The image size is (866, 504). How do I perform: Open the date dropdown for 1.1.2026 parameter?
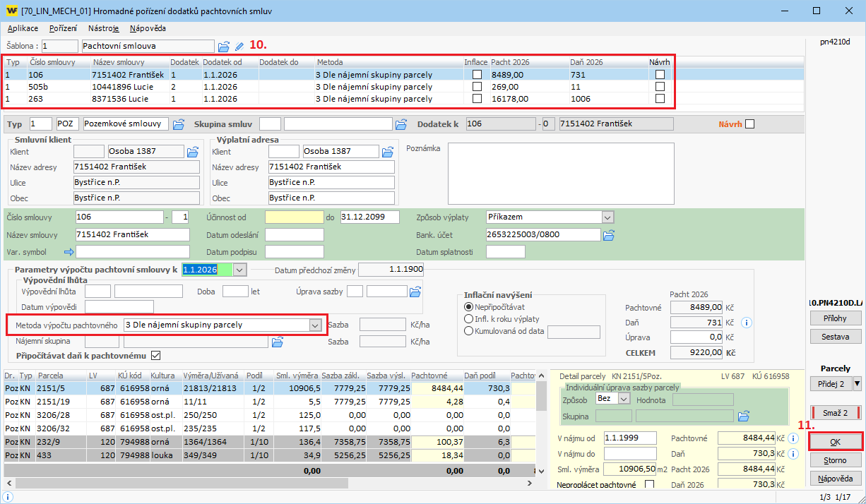tap(239, 270)
